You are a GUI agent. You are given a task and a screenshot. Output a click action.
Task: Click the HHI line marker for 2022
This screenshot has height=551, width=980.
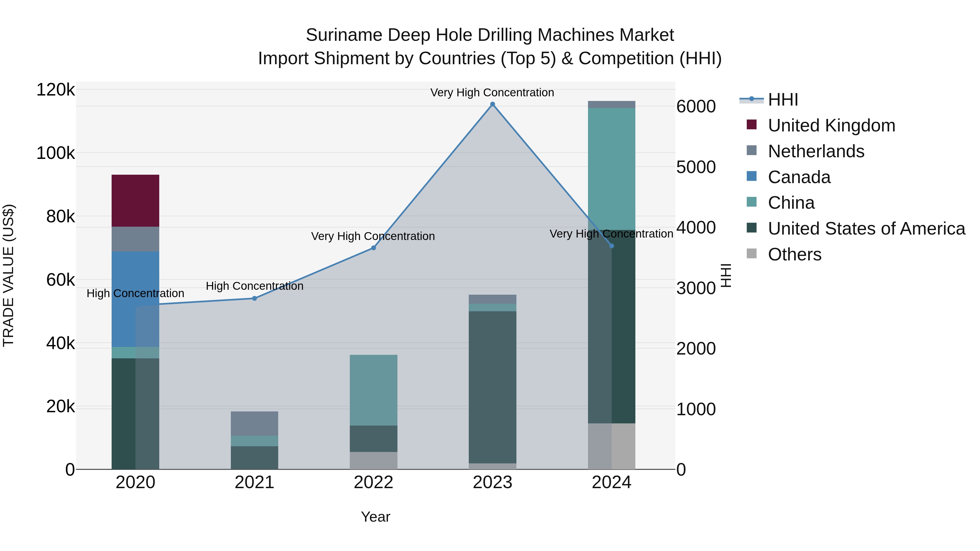pyautogui.click(x=373, y=248)
